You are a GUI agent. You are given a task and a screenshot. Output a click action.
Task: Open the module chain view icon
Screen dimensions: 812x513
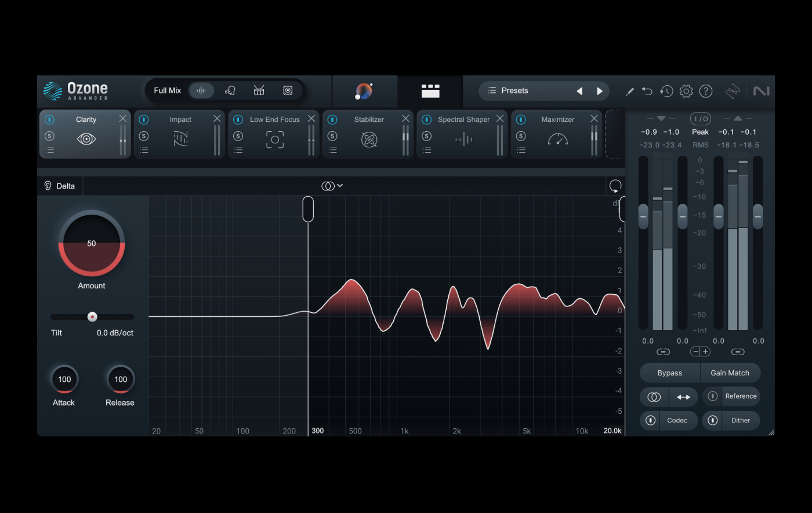[430, 91]
